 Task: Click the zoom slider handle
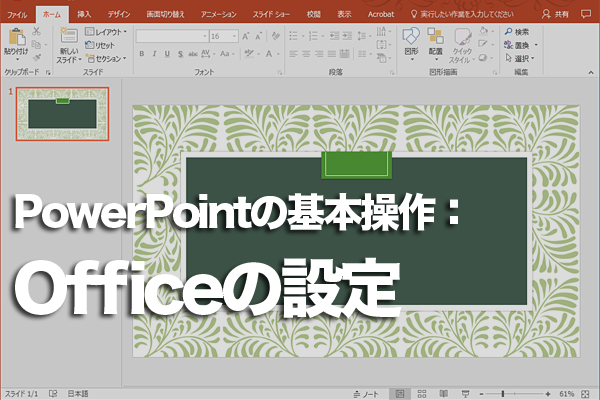[x=503, y=394]
